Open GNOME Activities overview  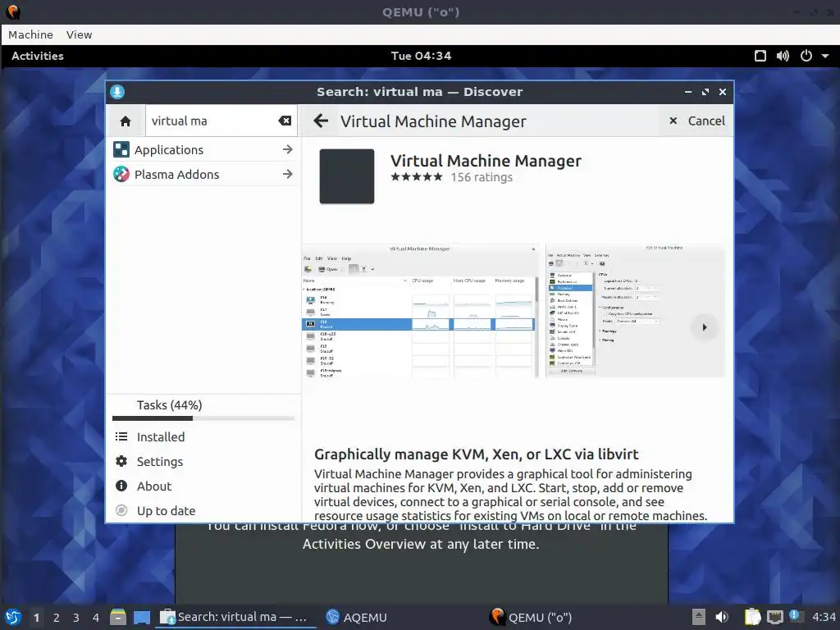(38, 56)
